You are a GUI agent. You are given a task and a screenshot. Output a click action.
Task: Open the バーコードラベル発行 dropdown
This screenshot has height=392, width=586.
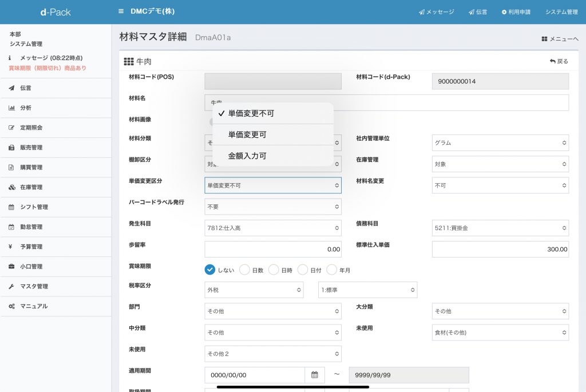[273, 207]
